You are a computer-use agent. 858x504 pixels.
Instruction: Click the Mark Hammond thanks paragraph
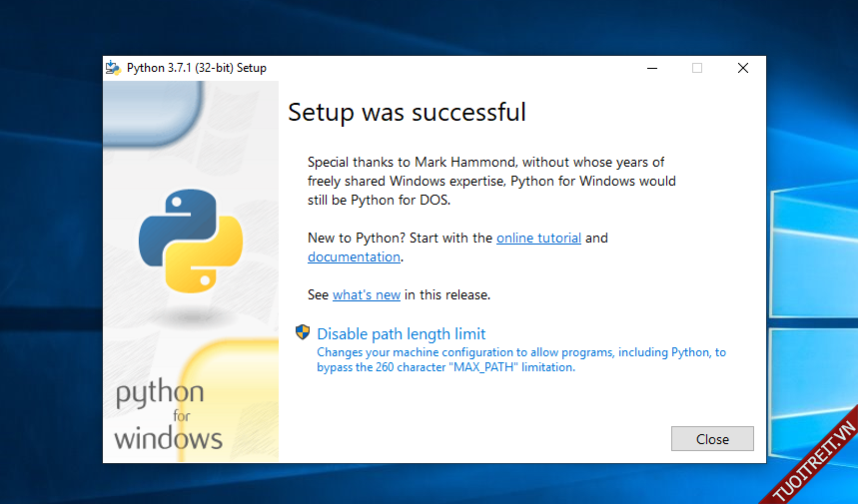[x=491, y=181]
